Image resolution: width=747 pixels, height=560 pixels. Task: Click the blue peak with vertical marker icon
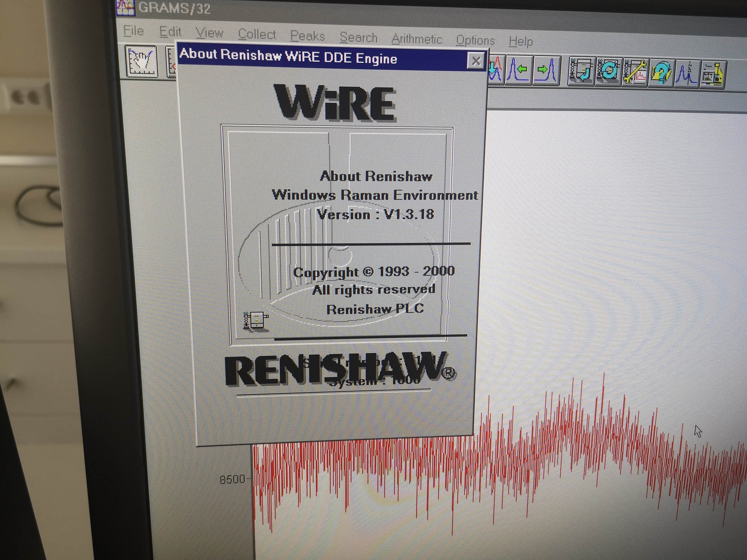pyautogui.click(x=687, y=74)
